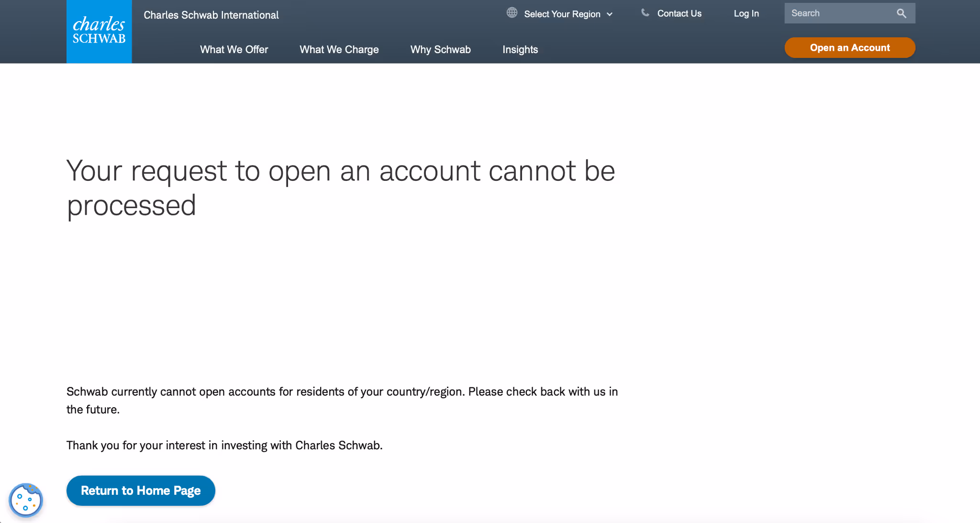
Task: Open the Select Your Region dropdown
Action: pyautogui.click(x=562, y=14)
